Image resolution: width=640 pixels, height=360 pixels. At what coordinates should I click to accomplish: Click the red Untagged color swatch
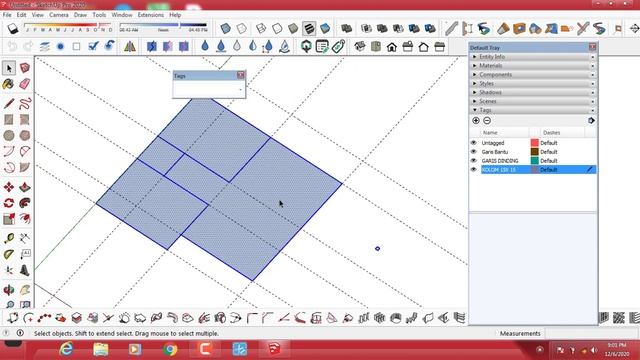coord(534,143)
